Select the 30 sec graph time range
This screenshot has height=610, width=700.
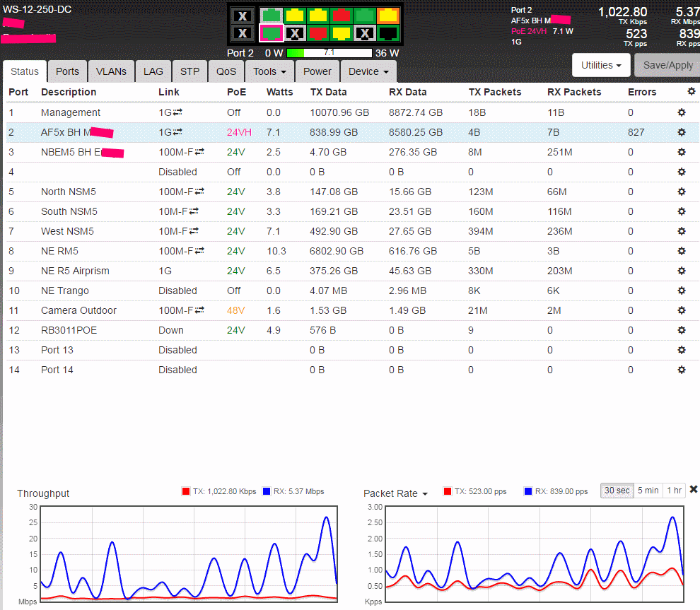tap(616, 491)
